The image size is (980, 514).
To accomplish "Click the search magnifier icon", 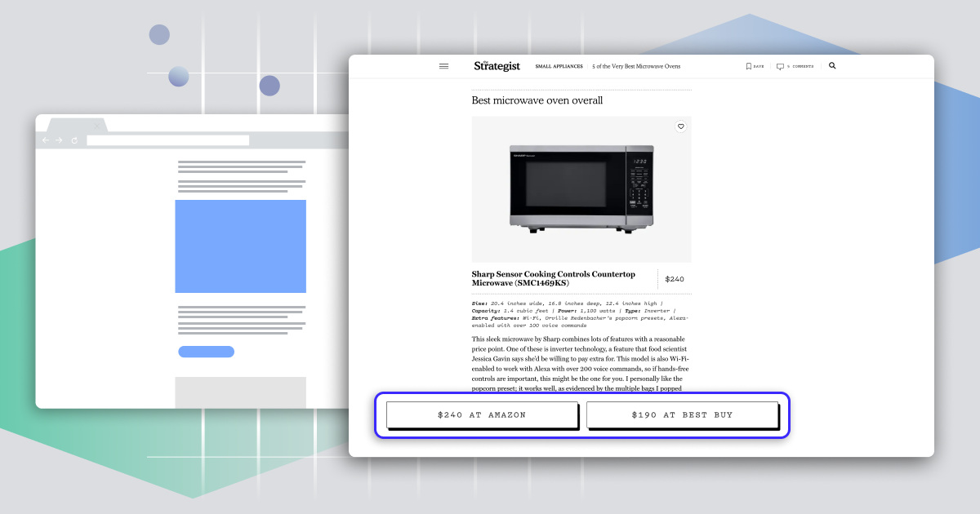I will click(832, 66).
